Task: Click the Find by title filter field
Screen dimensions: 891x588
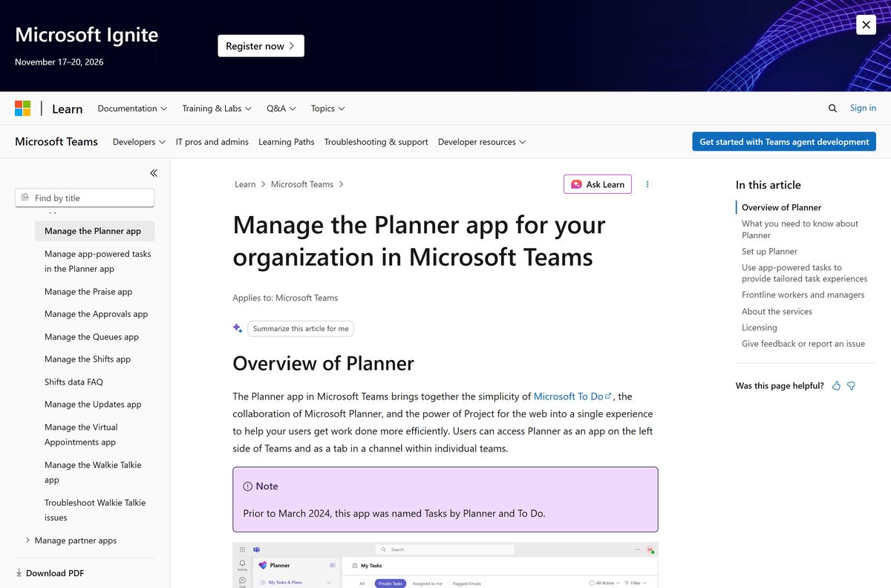Action: [85, 198]
